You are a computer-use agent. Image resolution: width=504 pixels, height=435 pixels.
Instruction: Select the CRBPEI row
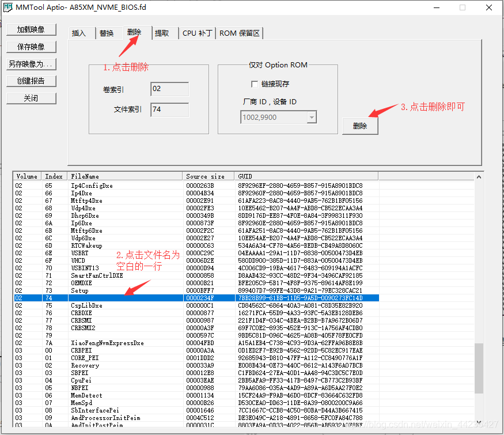pyautogui.click(x=196, y=351)
